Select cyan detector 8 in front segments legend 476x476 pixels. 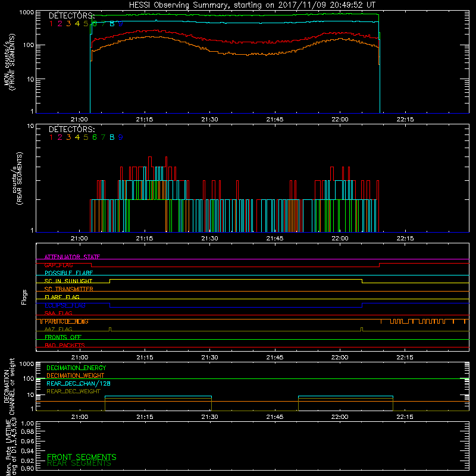coord(112,24)
